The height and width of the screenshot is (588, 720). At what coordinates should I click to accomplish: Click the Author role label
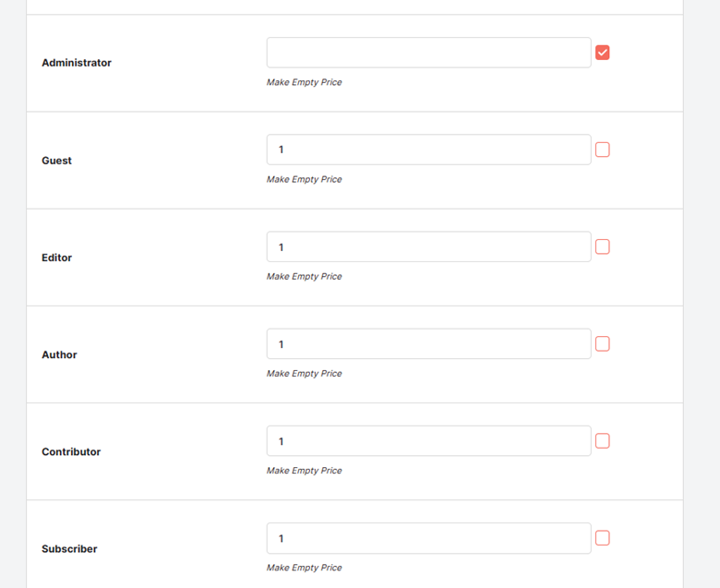pyautogui.click(x=59, y=354)
